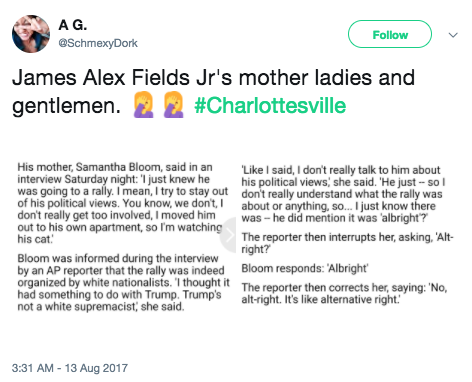Click the paragraph starting 'Like I said'
The width and height of the screenshot is (472, 382).
click(343, 194)
